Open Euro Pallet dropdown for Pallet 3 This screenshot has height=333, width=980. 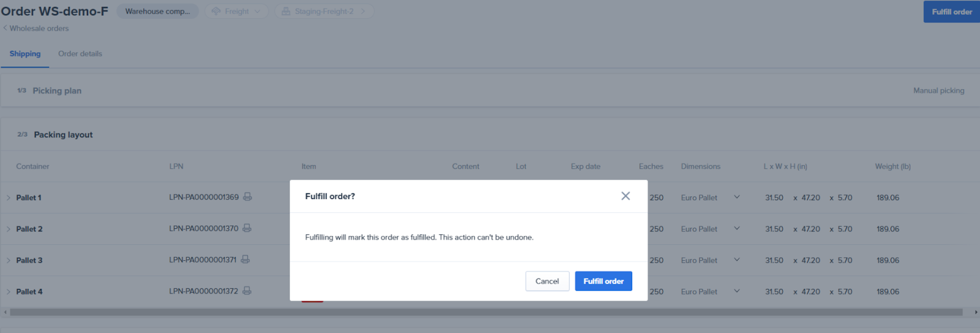pyautogui.click(x=736, y=260)
